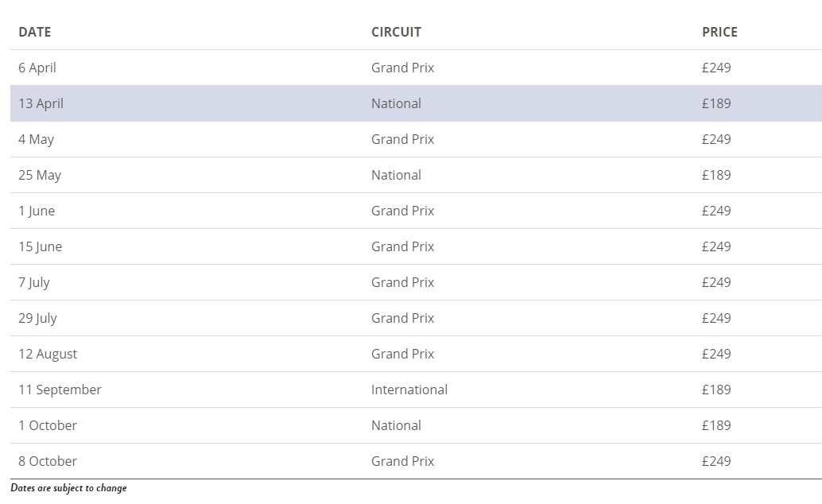
Task: Select the 29 July date
Action: click(x=37, y=318)
